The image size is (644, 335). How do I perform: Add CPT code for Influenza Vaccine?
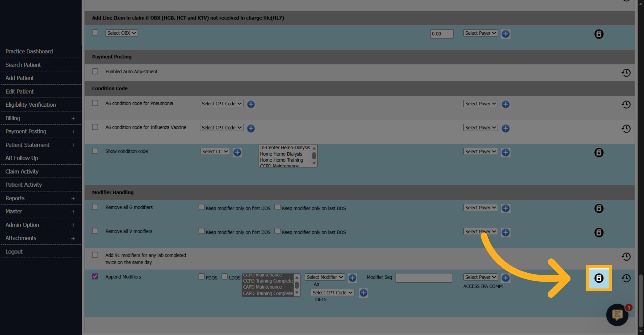pyautogui.click(x=251, y=128)
